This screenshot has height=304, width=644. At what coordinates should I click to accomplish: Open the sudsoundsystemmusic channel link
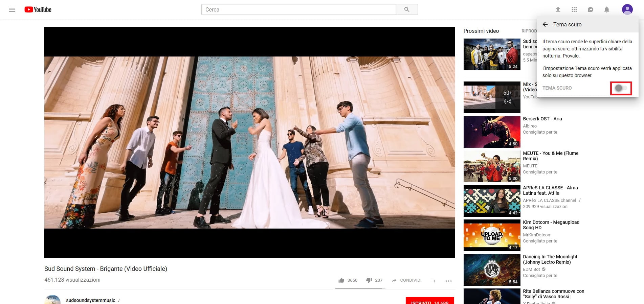91,300
